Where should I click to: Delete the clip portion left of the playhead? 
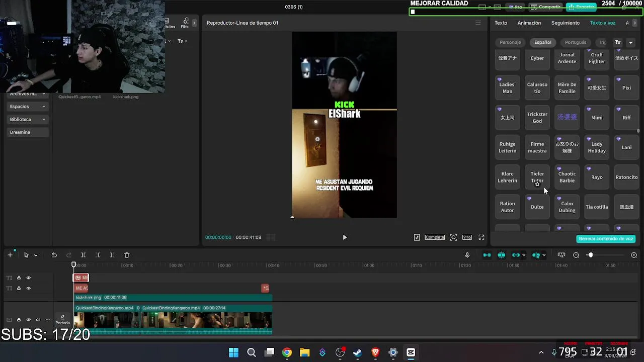(98, 255)
